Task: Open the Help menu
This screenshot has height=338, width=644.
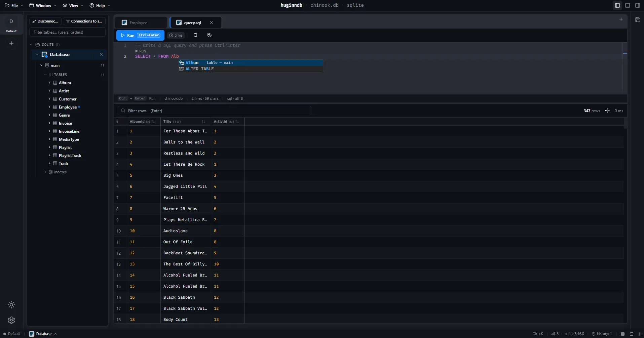Action: 100,5
